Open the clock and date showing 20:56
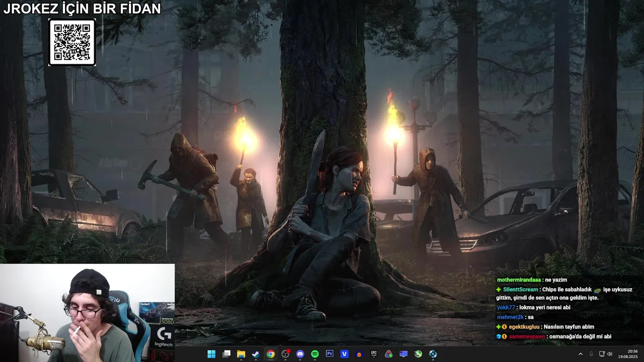 pyautogui.click(x=628, y=354)
